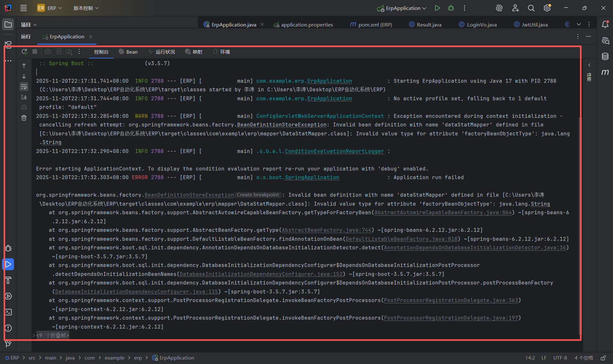Toggle soft-wrap in console
This screenshot has width=613, height=364.
pos(24,87)
